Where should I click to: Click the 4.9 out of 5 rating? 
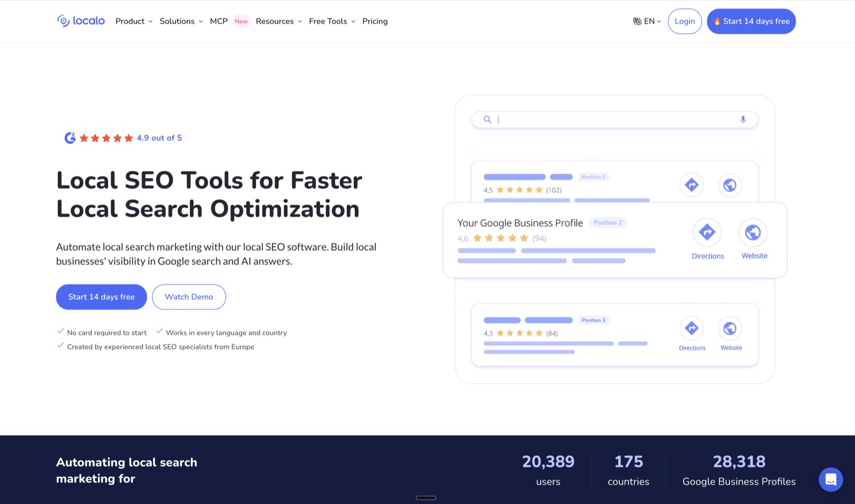tap(159, 138)
